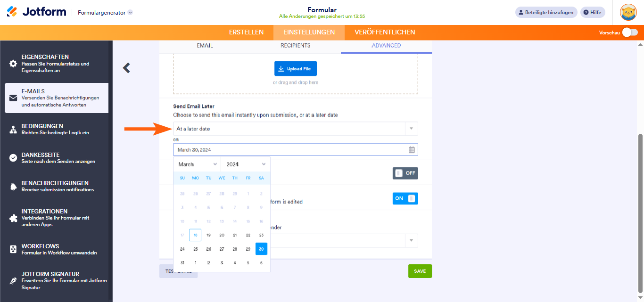The width and height of the screenshot is (644, 302).
Task: Click the Upload File button
Action: tap(296, 69)
